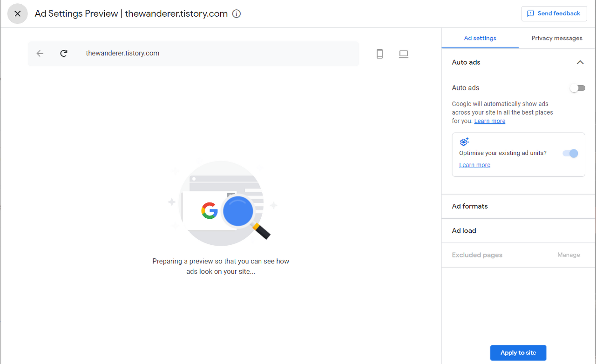The image size is (596, 364).
Task: Collapse the Auto ads section
Action: pos(580,62)
